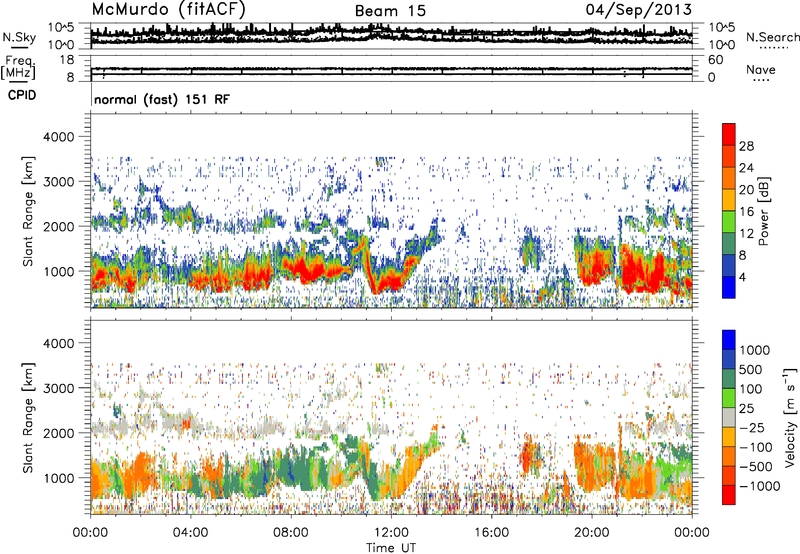Screen dimensions: 800x554
Task: Click the Slant Range label of the power panel
Action: [x=29, y=211]
